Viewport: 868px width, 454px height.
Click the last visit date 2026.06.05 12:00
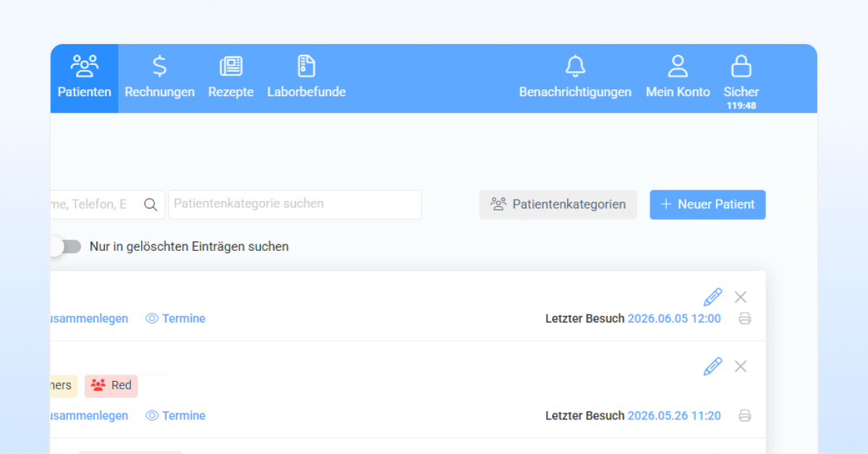pos(674,319)
